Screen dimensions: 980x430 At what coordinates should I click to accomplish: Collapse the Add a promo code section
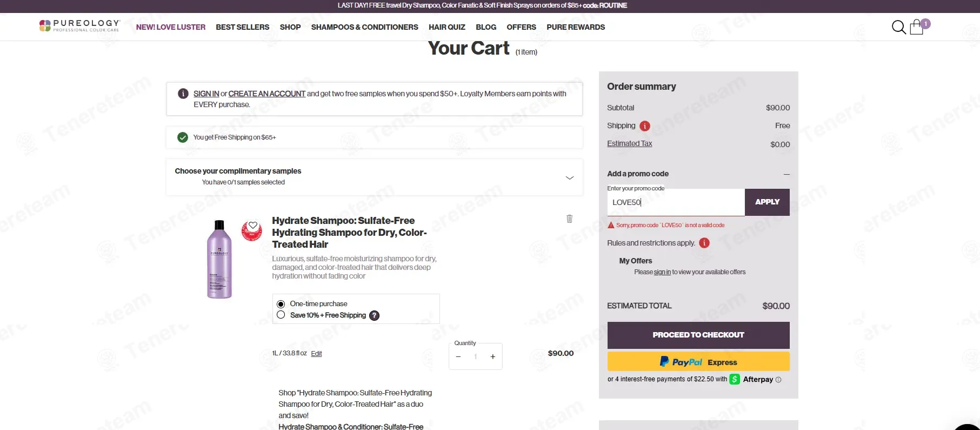[x=786, y=174]
